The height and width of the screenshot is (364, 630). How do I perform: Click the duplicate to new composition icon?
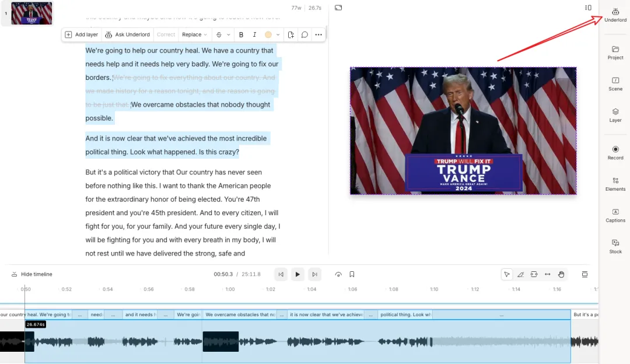pyautogui.click(x=291, y=34)
